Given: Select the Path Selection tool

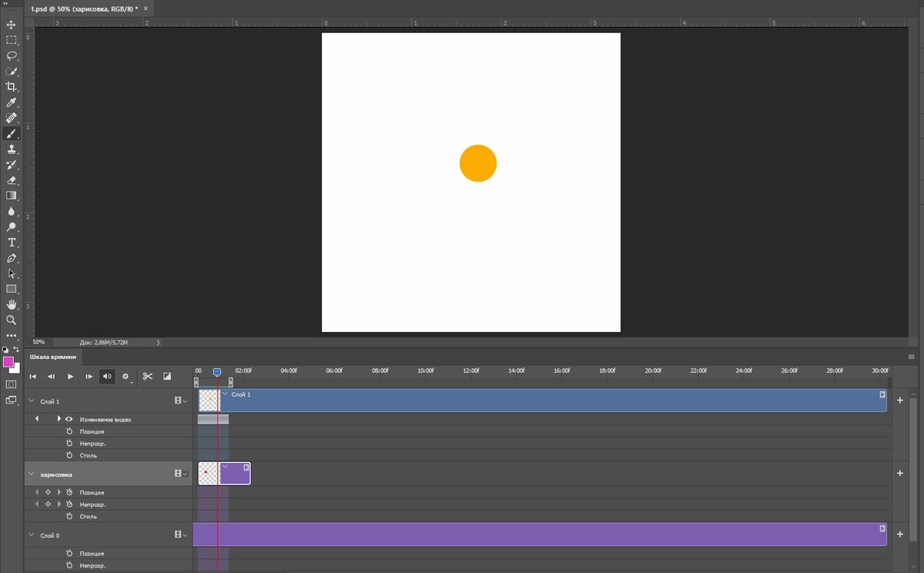Looking at the screenshot, I should [x=12, y=273].
